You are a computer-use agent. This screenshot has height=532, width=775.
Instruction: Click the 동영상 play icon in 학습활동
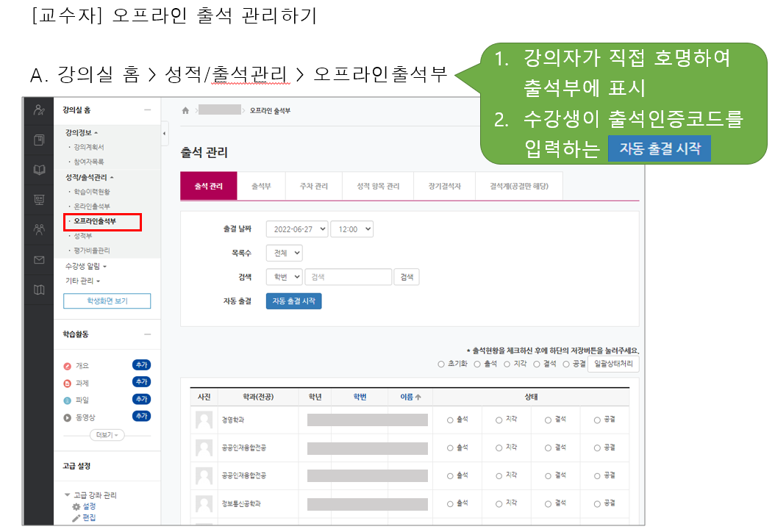coord(68,417)
